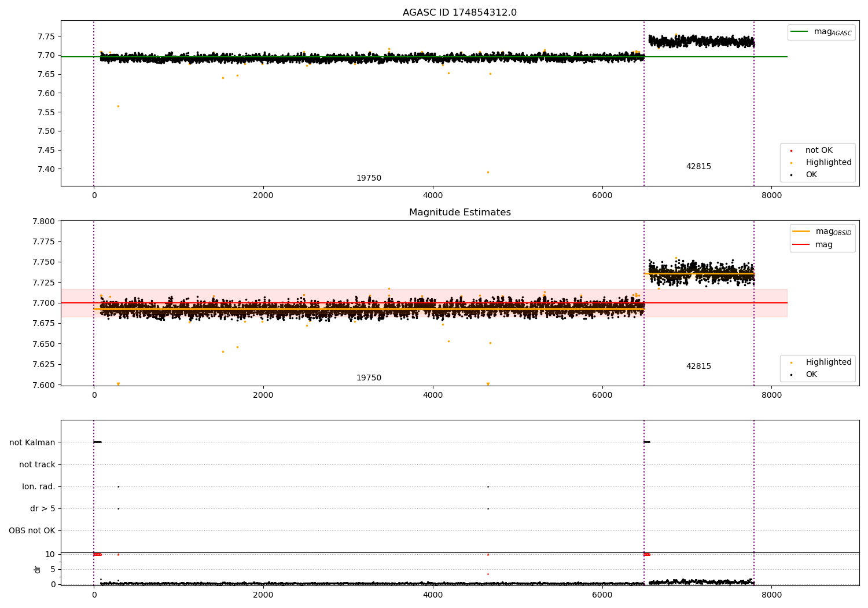This screenshot has height=608, width=868.
Task: Select the green mag AGASC legend line
Action: click(800, 32)
